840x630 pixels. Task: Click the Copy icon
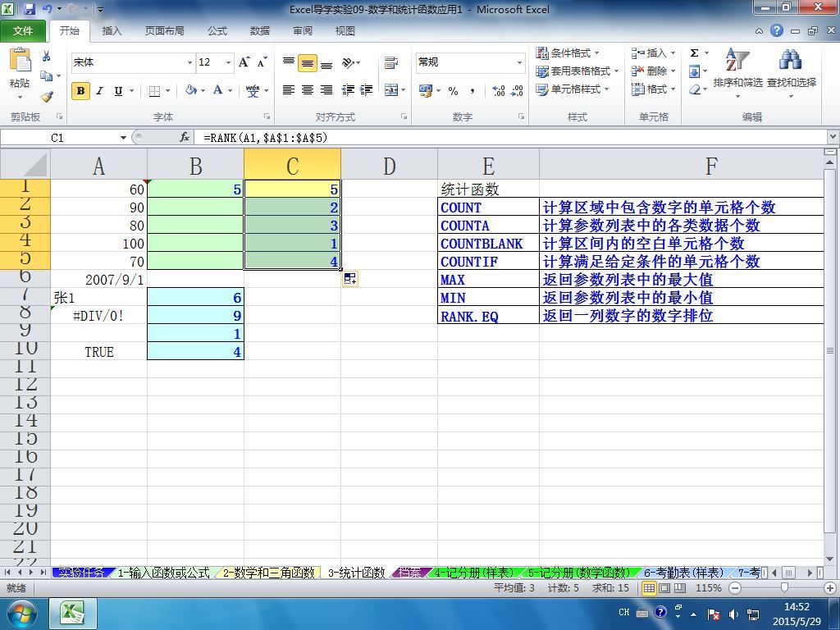click(x=47, y=76)
